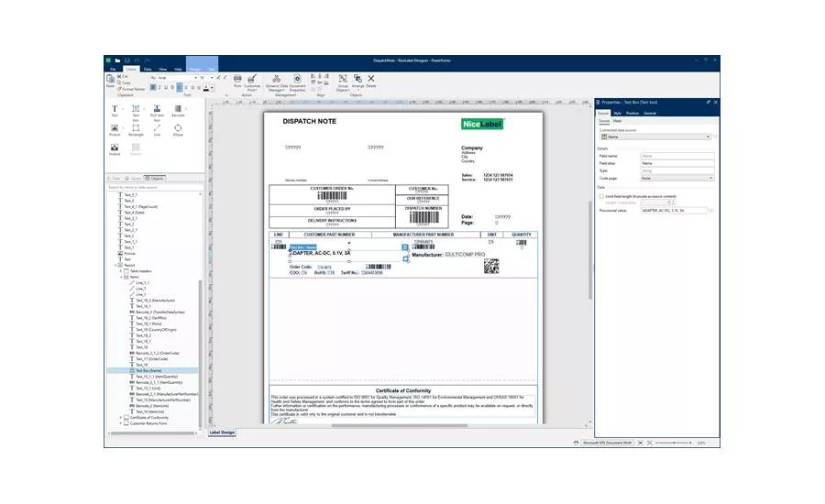825x504 pixels.
Task: Open the File menu
Action: click(113, 69)
